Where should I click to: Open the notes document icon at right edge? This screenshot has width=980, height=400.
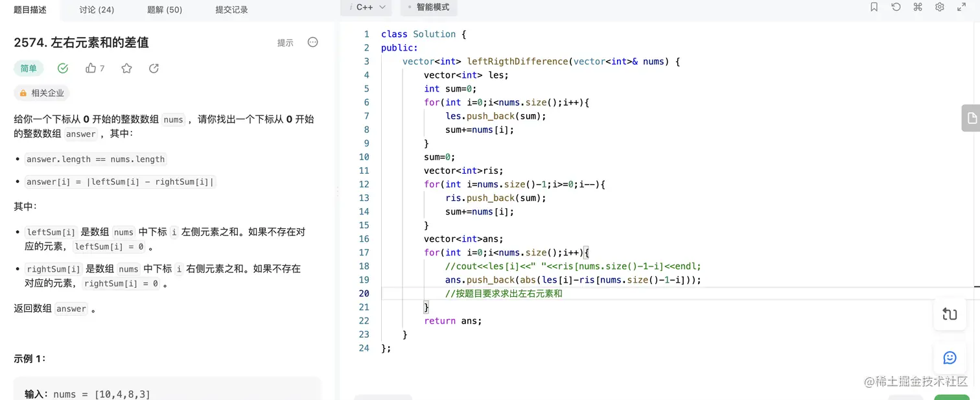pos(971,118)
